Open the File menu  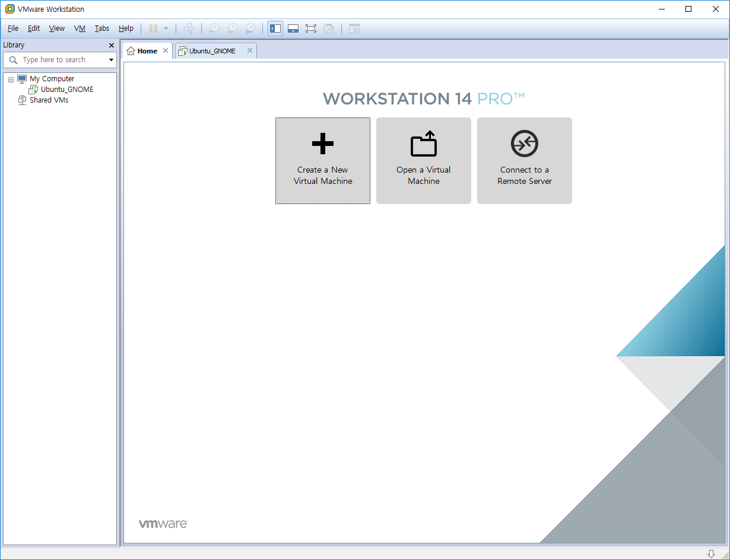(13, 28)
